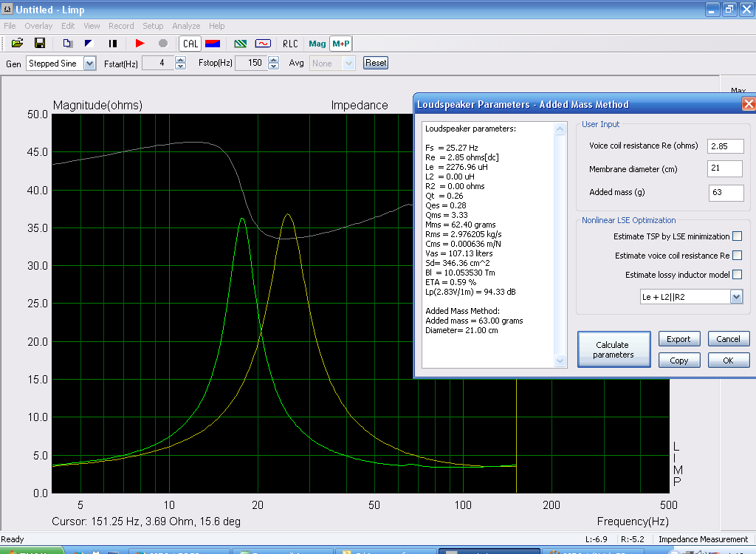
Task: Open the red sine wave measurement setup icon
Action: 263,44
